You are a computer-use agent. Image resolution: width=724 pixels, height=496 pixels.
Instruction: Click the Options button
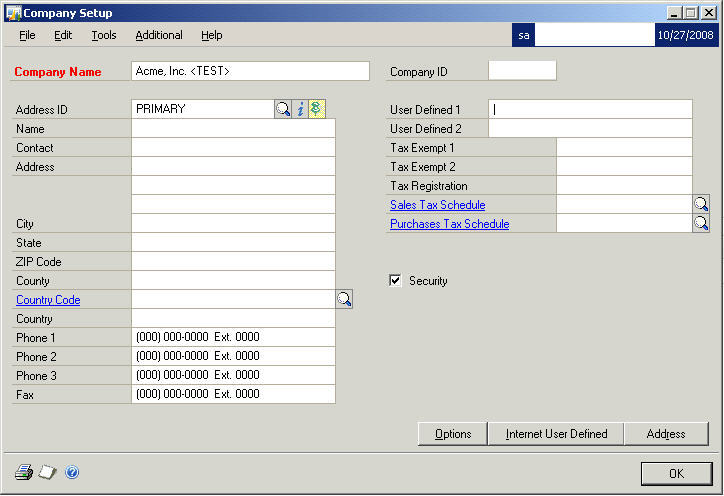(x=452, y=434)
